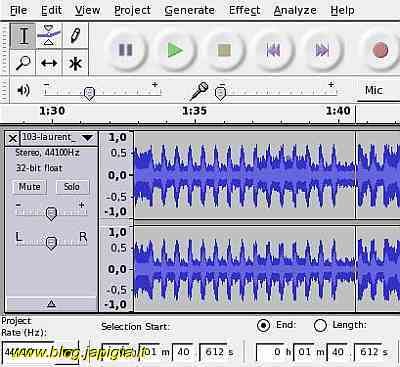Stop playback with the Stop button
This screenshot has width=400, height=367.
[x=224, y=50]
